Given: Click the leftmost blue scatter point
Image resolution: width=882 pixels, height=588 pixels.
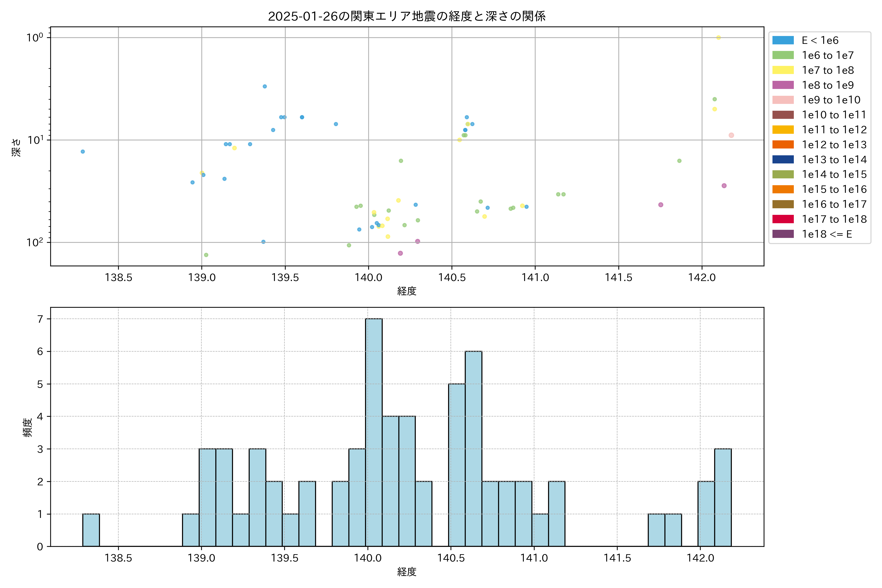Looking at the screenshot, I should (83, 151).
